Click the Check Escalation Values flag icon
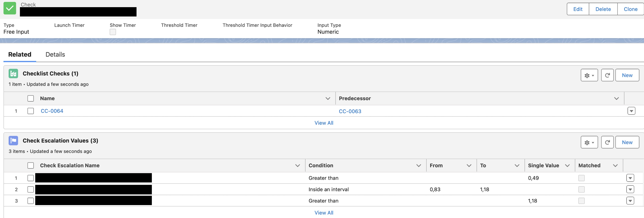Viewport: 644px width, 218px height. 13,141
